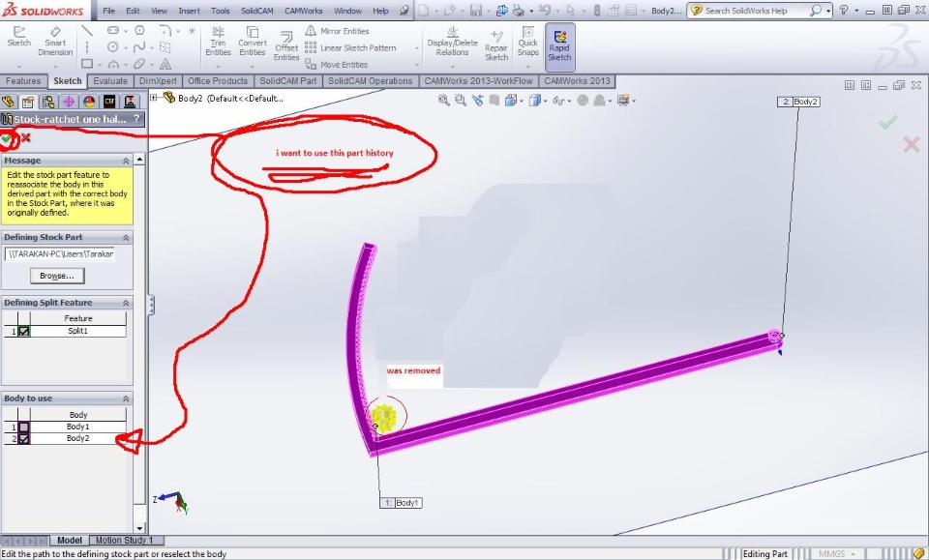929x560 pixels.
Task: Click the Linear Sketch Pattern command
Action: 350,48
